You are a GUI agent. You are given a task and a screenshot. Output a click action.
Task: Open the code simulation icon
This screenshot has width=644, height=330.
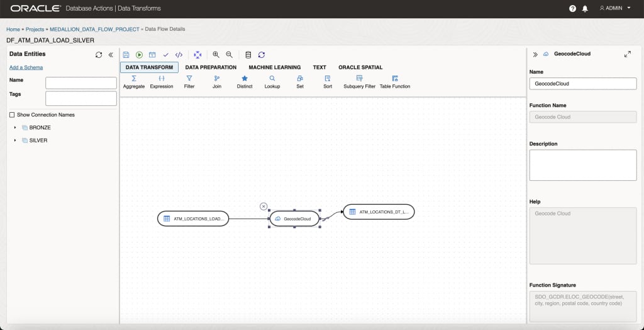point(179,55)
